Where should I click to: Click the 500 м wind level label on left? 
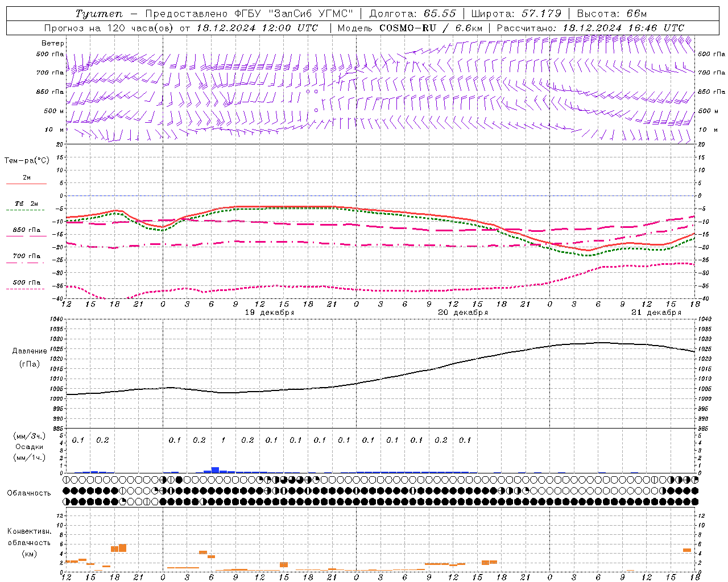click(x=55, y=111)
